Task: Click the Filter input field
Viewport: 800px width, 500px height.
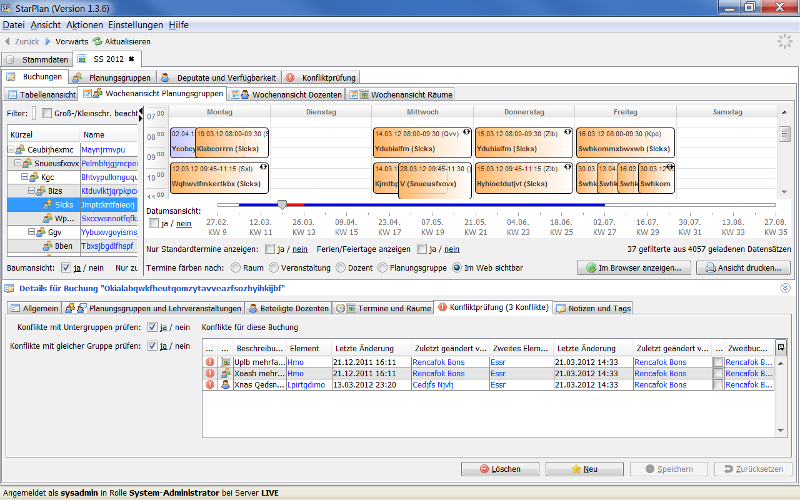Action: [x=34, y=113]
